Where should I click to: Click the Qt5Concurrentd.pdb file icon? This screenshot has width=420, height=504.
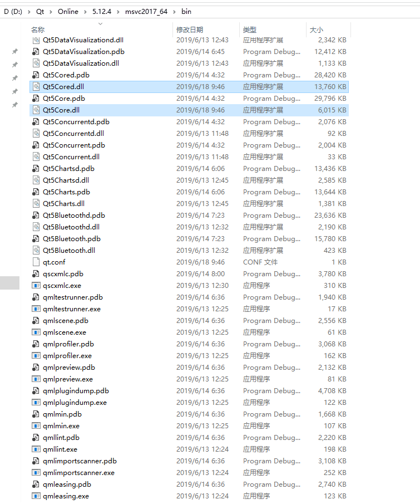(36, 122)
